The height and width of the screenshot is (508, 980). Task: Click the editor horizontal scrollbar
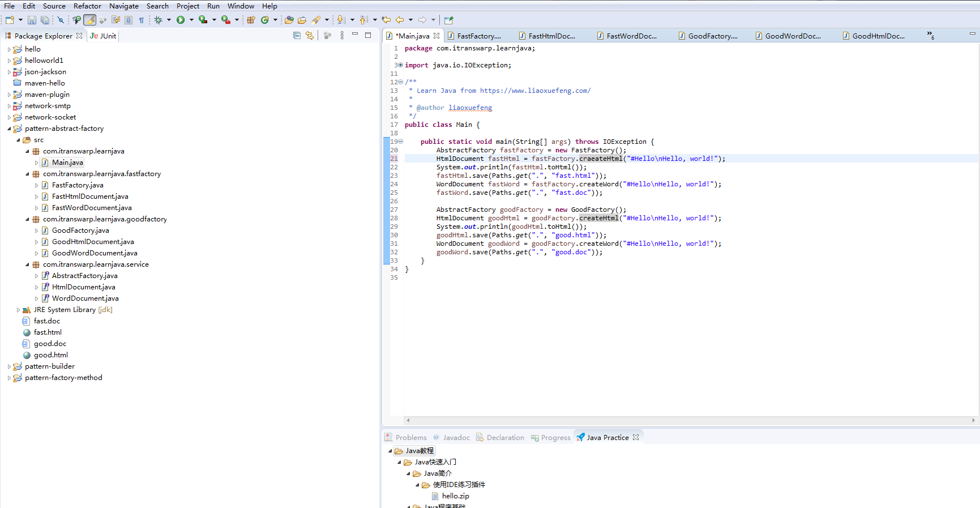[691, 420]
